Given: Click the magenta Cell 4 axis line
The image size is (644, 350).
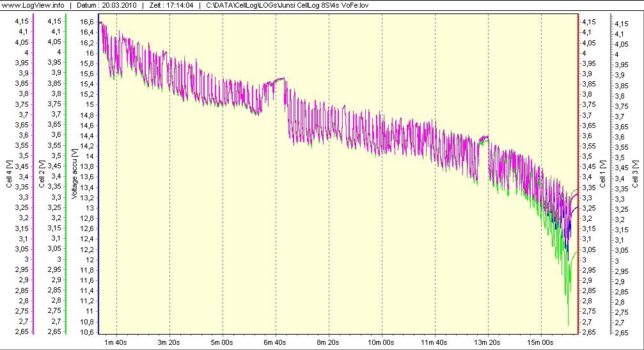Looking at the screenshot, I should (x=33, y=174).
